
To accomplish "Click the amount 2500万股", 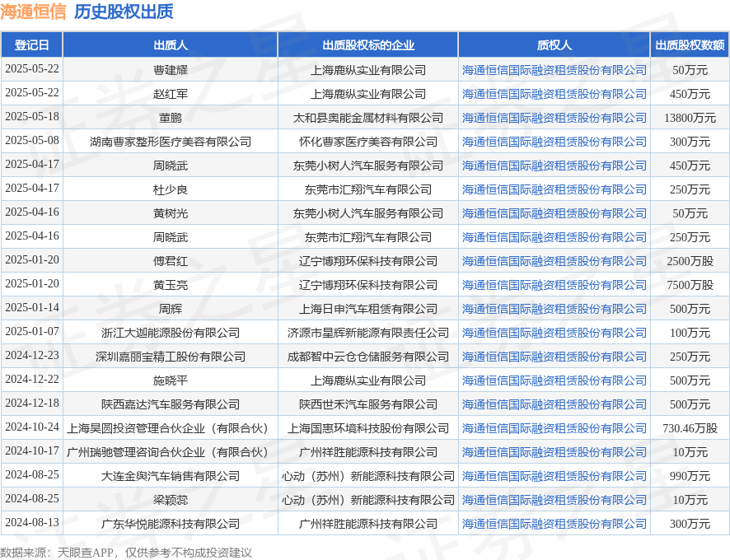I will coord(690,261).
